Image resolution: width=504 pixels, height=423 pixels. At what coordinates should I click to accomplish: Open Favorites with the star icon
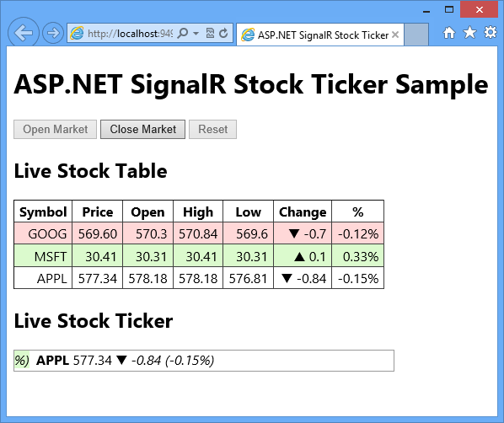469,33
